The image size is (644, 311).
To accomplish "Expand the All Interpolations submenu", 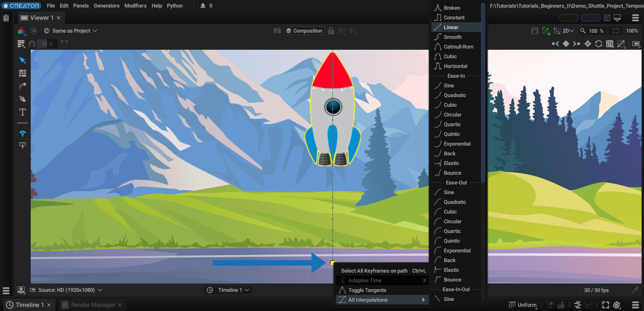I will click(x=382, y=300).
